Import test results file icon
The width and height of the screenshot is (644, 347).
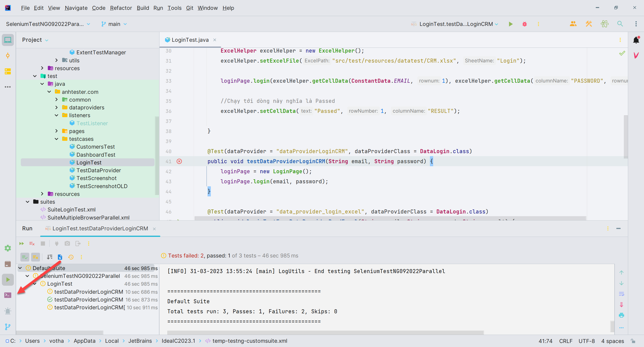tap(60, 257)
